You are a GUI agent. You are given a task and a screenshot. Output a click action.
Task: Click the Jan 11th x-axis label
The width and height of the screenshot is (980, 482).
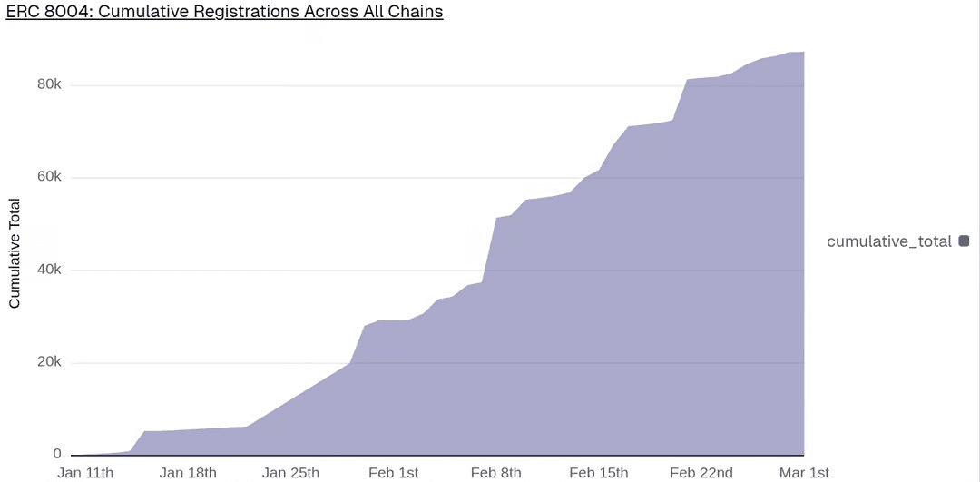[x=85, y=473]
